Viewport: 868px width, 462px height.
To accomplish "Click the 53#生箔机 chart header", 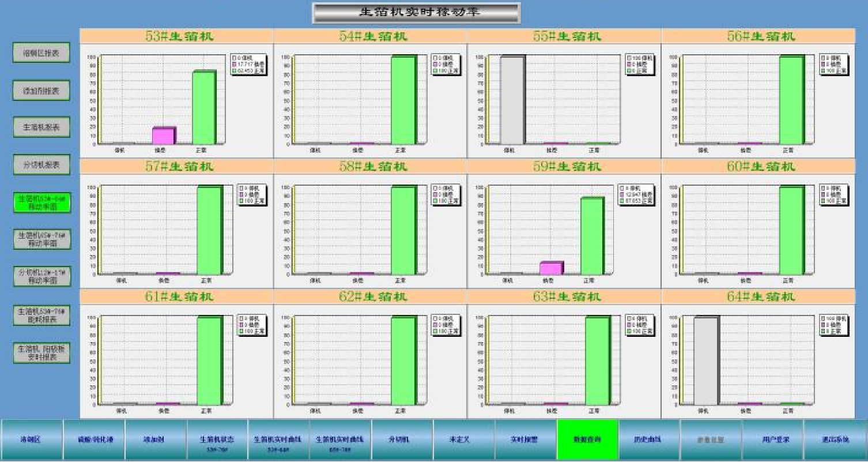I will tap(176, 36).
